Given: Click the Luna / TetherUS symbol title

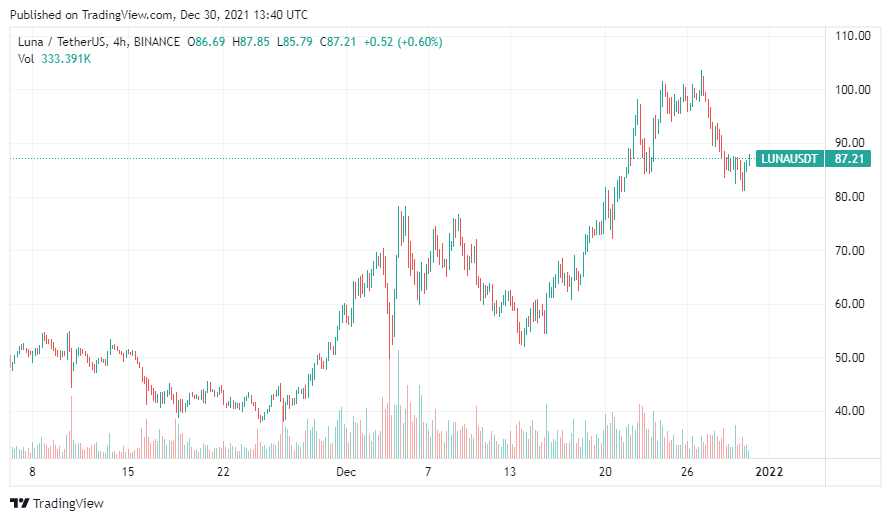Looking at the screenshot, I should click(62, 42).
